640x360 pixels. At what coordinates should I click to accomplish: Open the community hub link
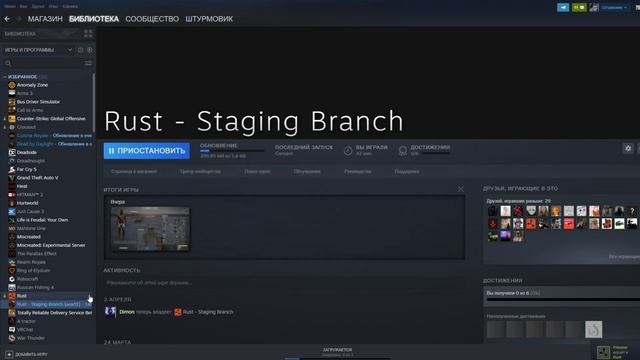pos(200,171)
